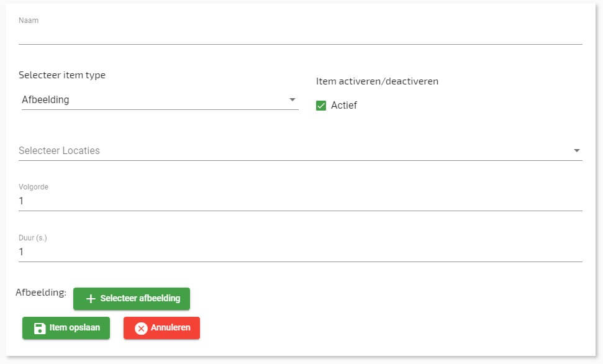Toggle the Actief checkbox
Viewport: 603px width, 364px height.
click(x=321, y=106)
